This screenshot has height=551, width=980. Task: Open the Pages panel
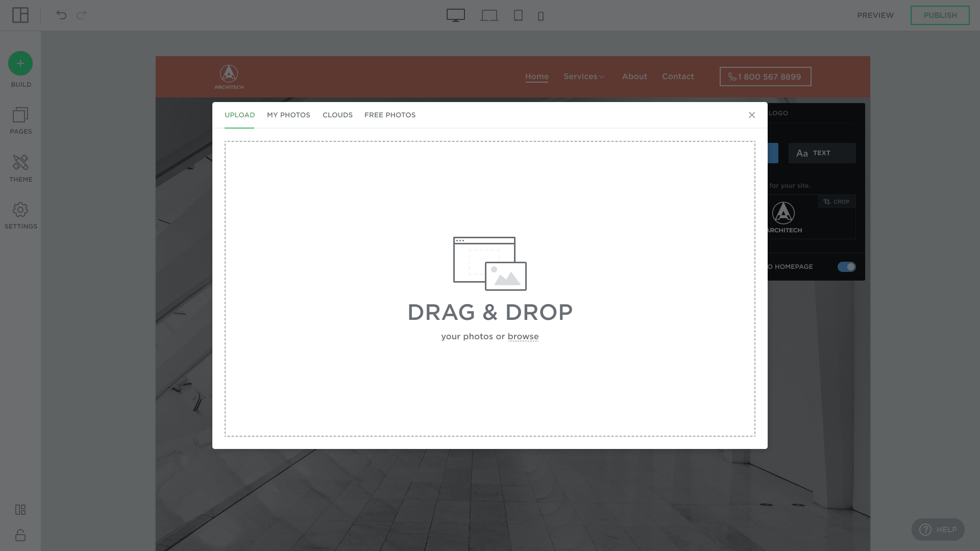point(20,121)
